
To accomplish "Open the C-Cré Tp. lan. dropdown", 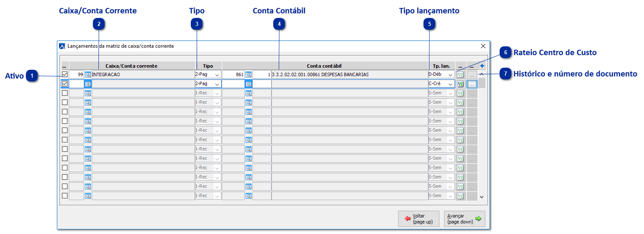I will click(451, 84).
